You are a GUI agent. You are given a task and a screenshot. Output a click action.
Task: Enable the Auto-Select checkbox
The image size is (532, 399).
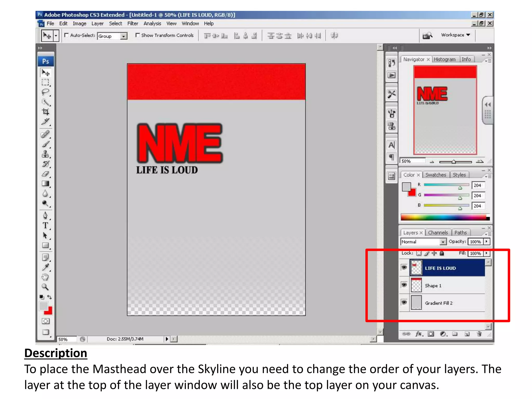pos(66,35)
